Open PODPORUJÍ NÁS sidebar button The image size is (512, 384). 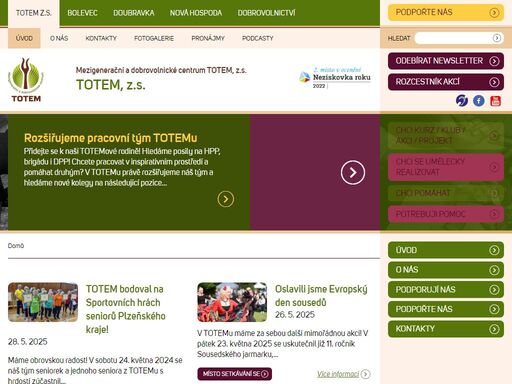(446, 290)
